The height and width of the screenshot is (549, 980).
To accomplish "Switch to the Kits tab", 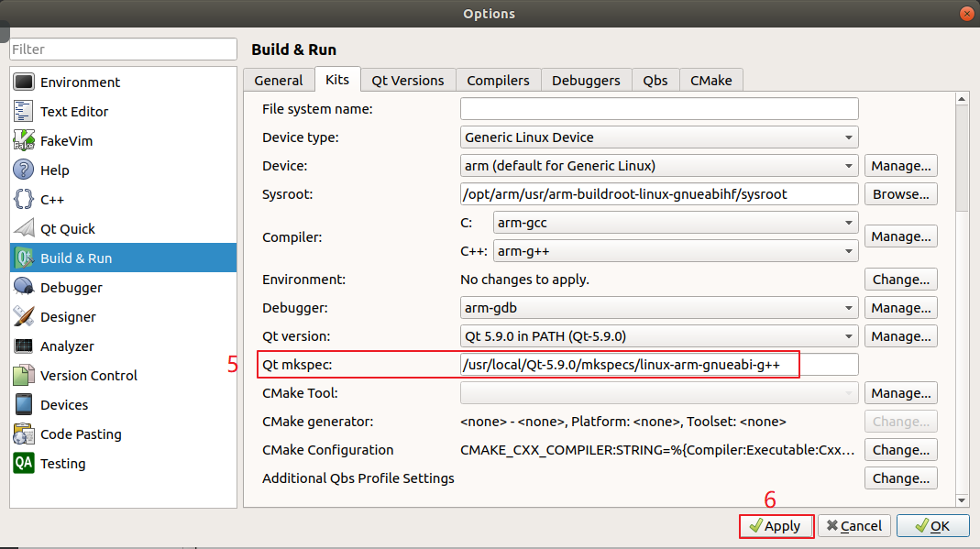I will (337, 80).
